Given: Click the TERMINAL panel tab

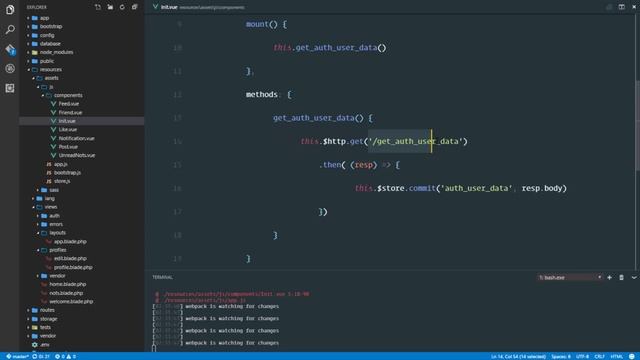Looking at the screenshot, I should point(162,277).
